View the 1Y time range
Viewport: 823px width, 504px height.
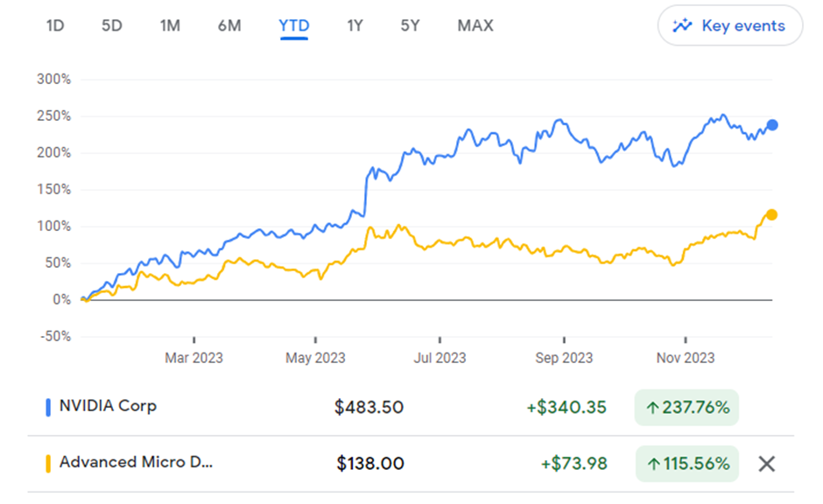[355, 25]
